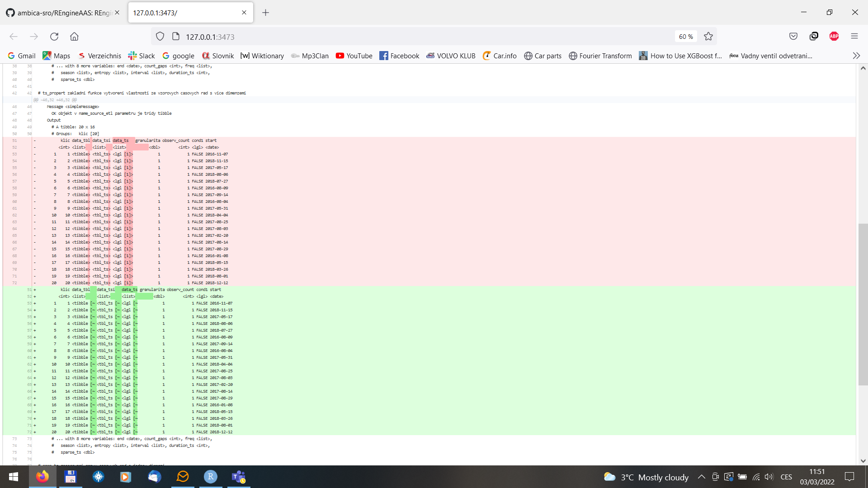
Task: Expand the bookmarks overflow chevron
Action: [856, 56]
